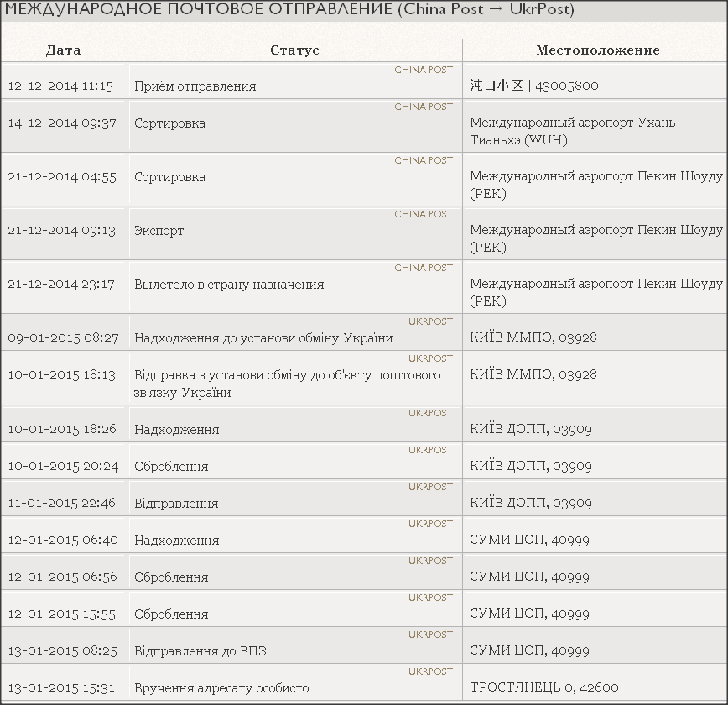Select the date 11-01-2015 22:46

(x=63, y=504)
